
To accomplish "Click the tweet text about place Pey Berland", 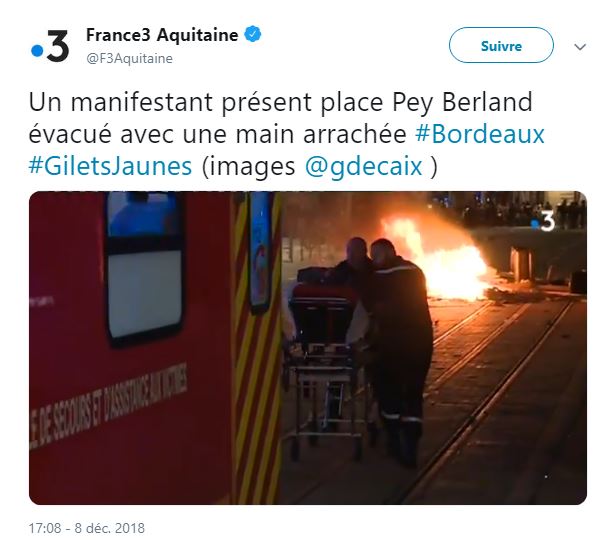I will 287,134.
